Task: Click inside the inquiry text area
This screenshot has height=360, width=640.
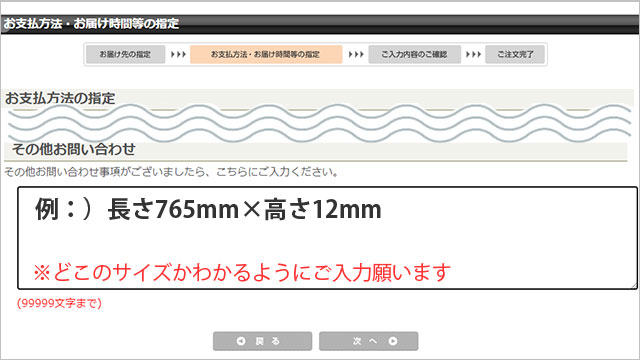Action: pos(327,238)
